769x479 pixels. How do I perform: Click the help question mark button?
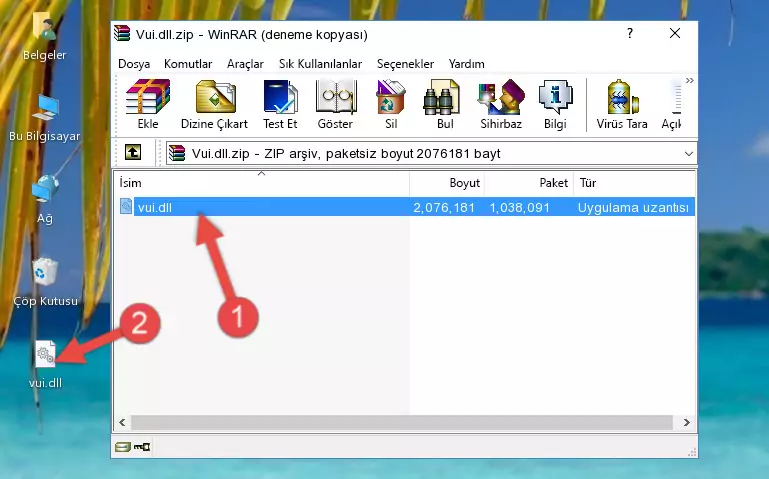coord(630,34)
